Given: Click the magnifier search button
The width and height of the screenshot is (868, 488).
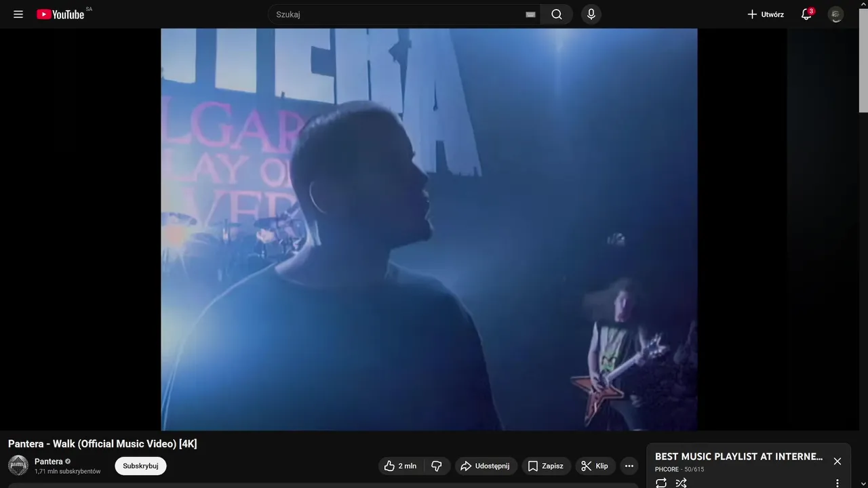Looking at the screenshot, I should (x=557, y=14).
